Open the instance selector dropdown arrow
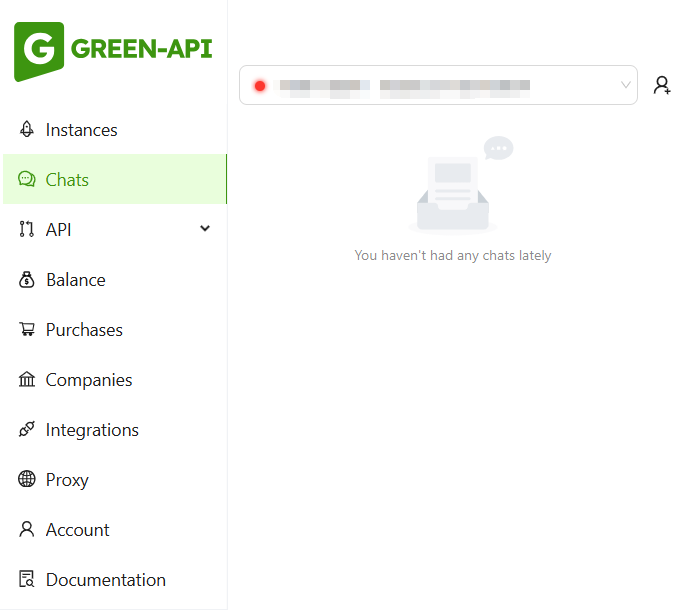The image size is (676, 610). coord(626,85)
